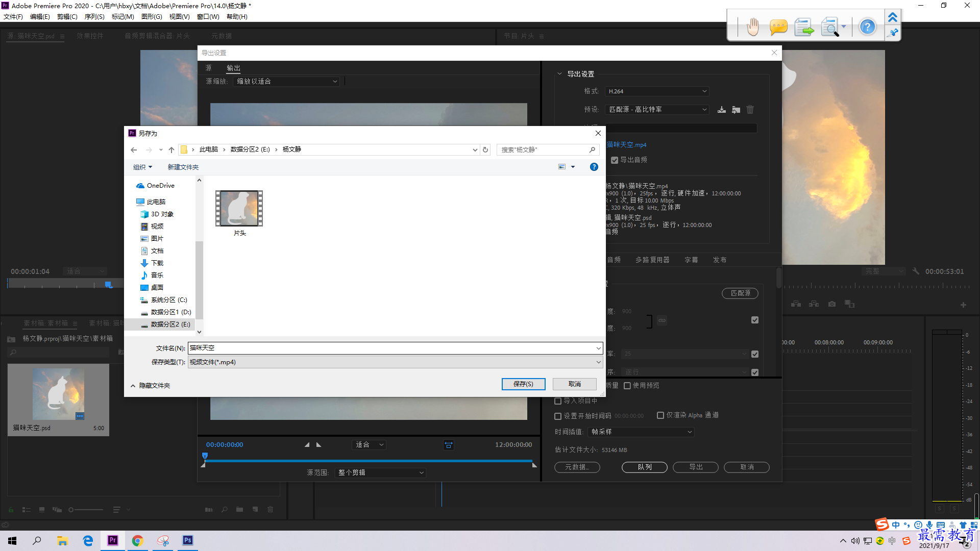Screen dimensions: 980x551
Task: Open the 格式 H.264 dropdown
Action: tap(657, 91)
